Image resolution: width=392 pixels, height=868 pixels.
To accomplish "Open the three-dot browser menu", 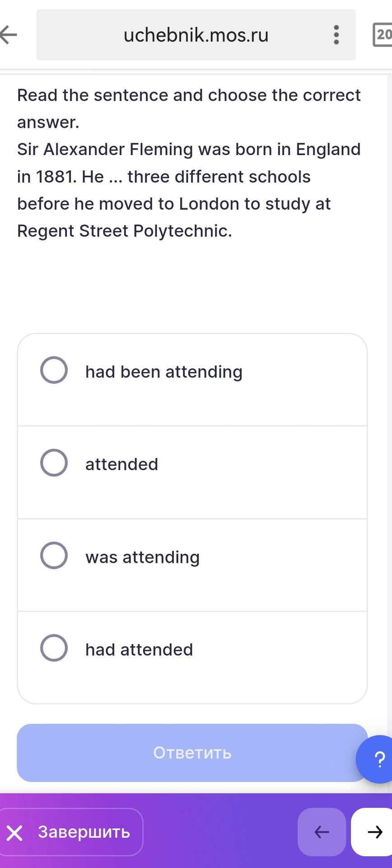I will (x=336, y=35).
